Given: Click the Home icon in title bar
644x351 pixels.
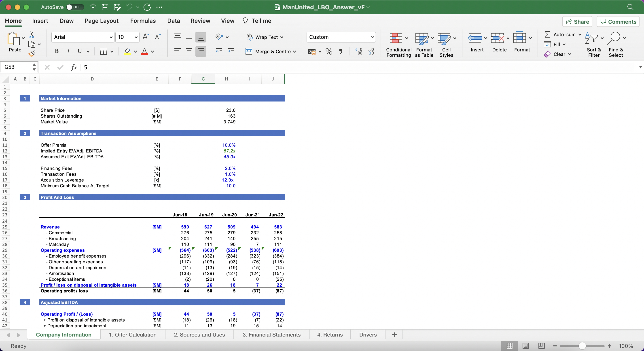Looking at the screenshot, I should click(x=93, y=7).
